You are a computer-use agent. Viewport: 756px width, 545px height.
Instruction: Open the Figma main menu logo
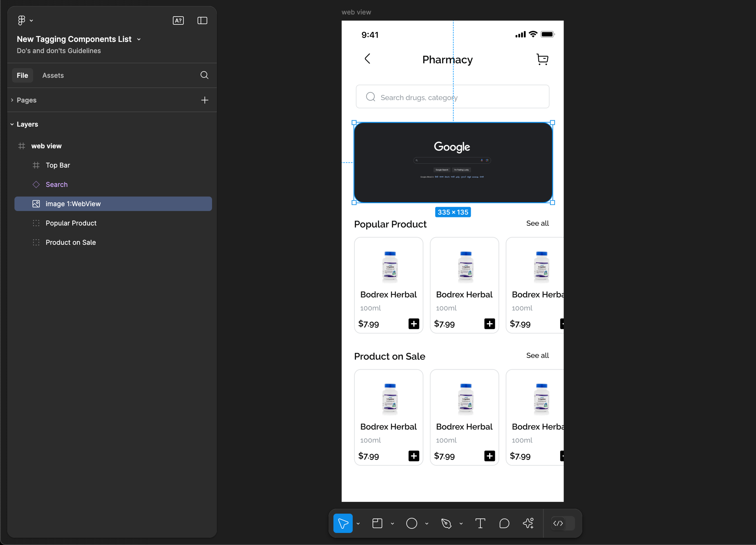[22, 20]
